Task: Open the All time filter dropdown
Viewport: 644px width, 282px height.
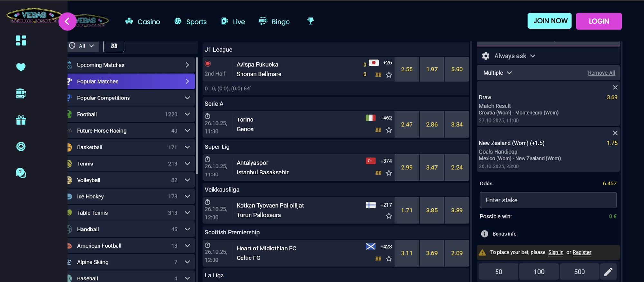Action: (82, 46)
